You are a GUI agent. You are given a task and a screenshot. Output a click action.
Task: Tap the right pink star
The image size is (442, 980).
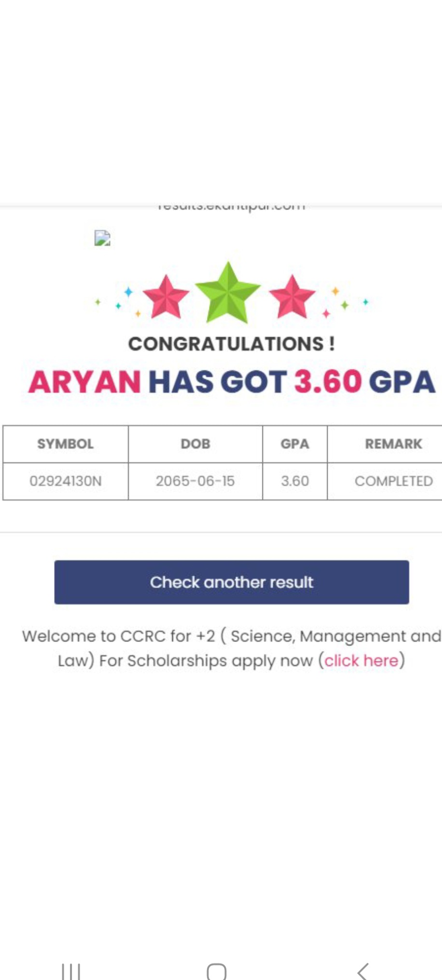[291, 297]
